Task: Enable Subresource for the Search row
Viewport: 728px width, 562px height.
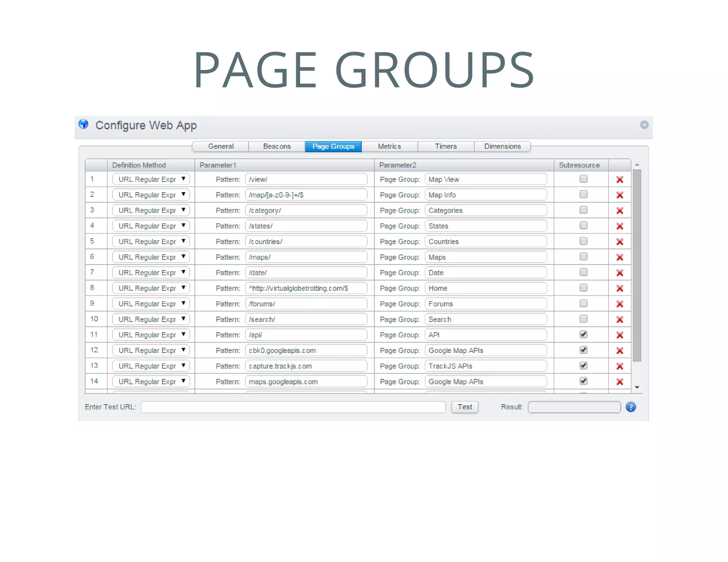Action: click(x=583, y=319)
